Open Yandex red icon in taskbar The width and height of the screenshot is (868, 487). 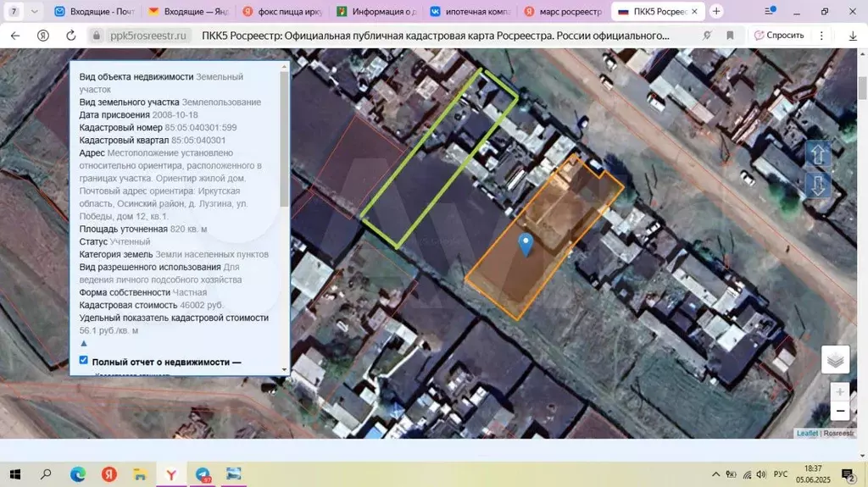tap(109, 474)
